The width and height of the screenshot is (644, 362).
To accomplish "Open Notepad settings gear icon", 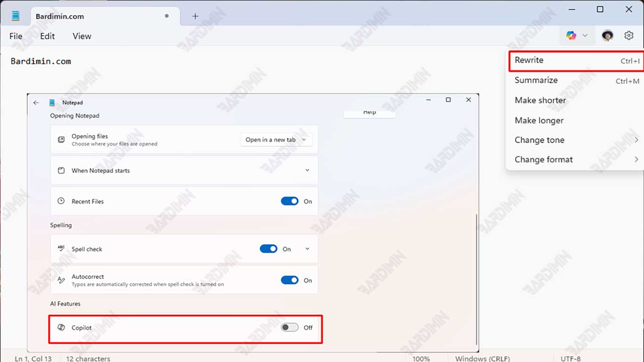I will (629, 35).
